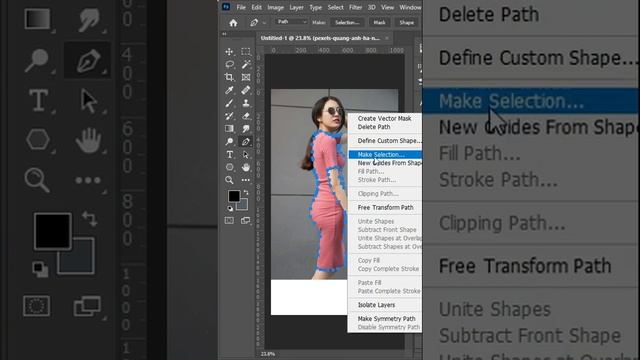Select the History Brush tool
This screenshot has width=640, height=360.
(x=229, y=116)
